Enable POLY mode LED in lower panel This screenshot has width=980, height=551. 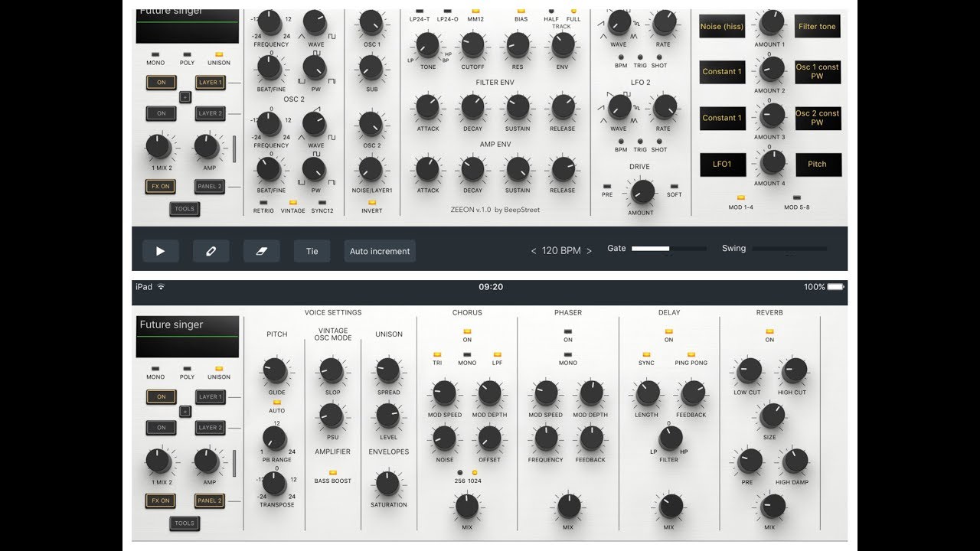[187, 369]
